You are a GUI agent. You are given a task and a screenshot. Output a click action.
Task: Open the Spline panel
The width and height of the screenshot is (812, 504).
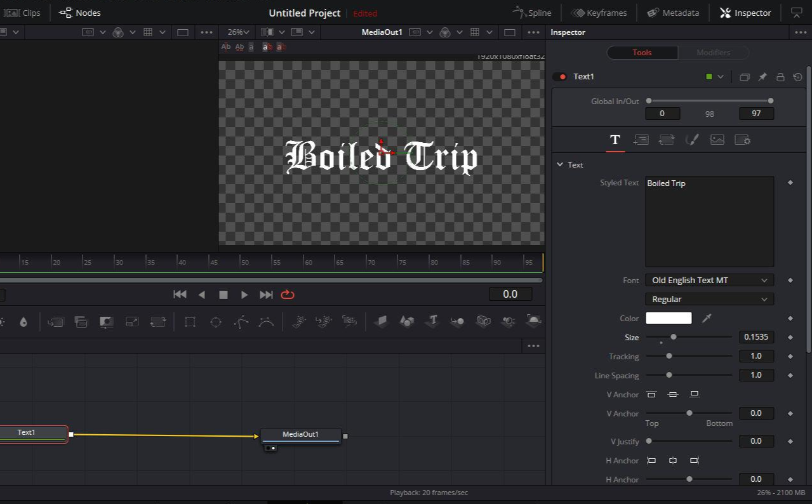click(x=532, y=13)
